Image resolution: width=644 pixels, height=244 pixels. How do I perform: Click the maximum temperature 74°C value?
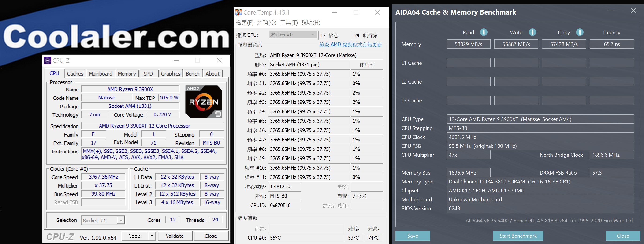373,237
